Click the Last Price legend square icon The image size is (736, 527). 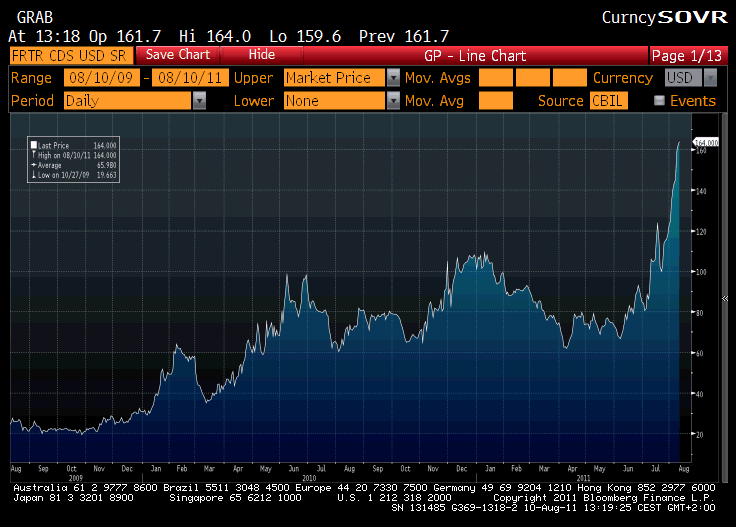coord(35,145)
